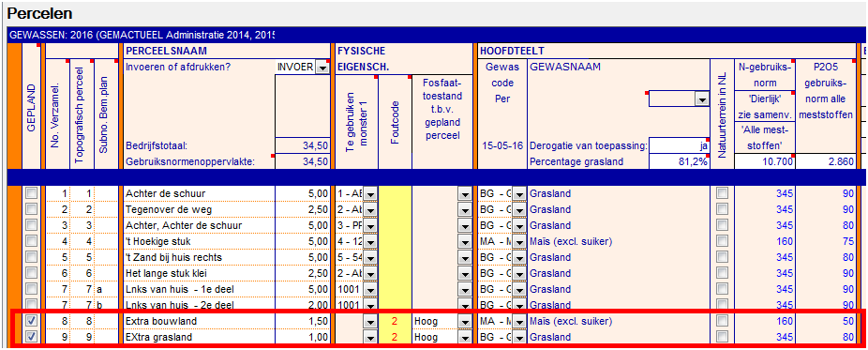The image size is (868, 350).
Task: Select the parcel name cell EXtra grasland
Action: point(200,338)
